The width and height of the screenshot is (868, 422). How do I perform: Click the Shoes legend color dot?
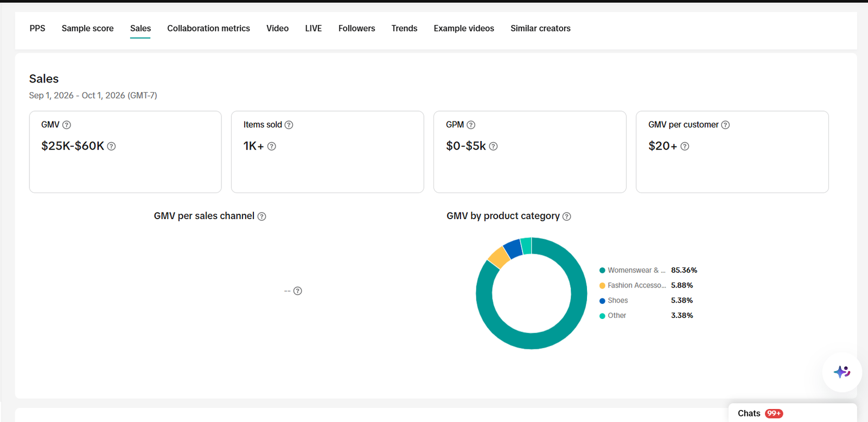[x=602, y=300]
